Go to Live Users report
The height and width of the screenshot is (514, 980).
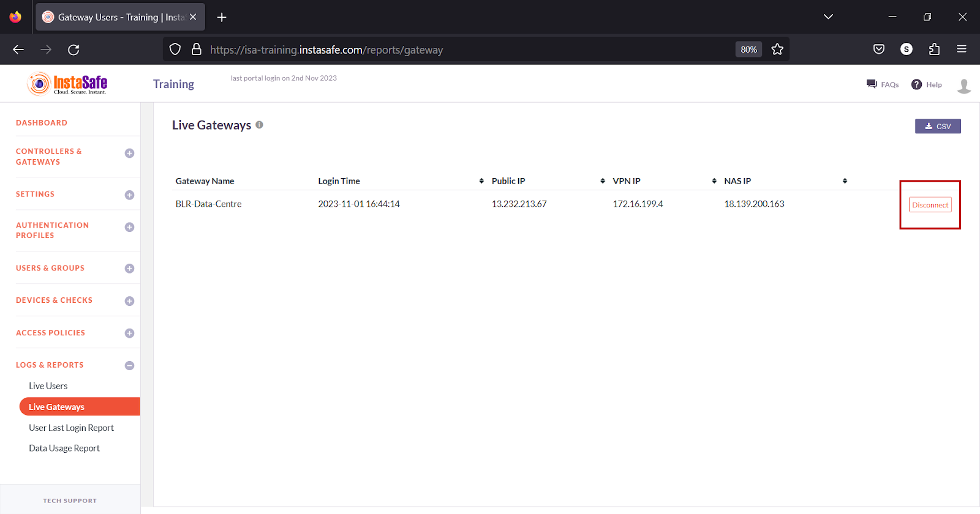(x=48, y=386)
